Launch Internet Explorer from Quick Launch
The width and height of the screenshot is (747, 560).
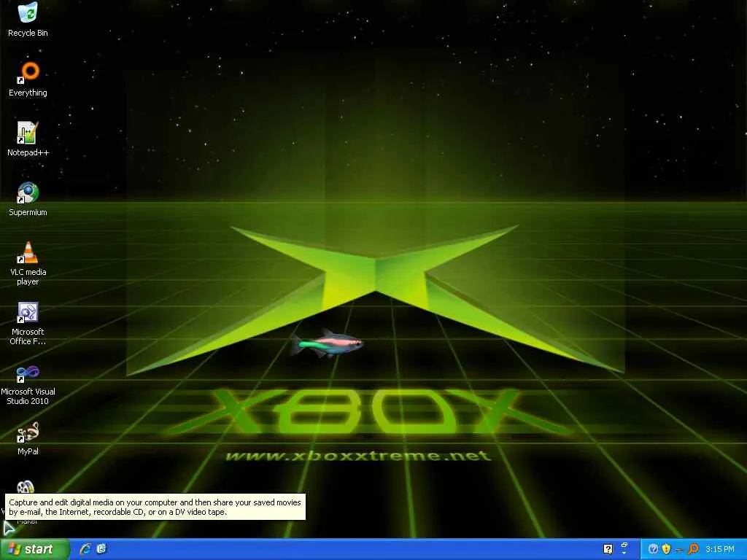click(85, 549)
